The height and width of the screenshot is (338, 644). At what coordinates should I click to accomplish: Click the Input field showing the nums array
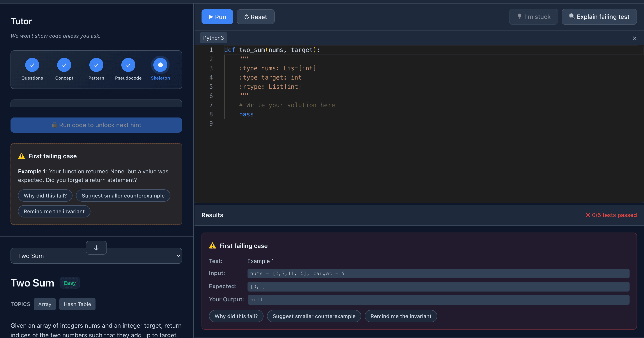(x=439, y=274)
